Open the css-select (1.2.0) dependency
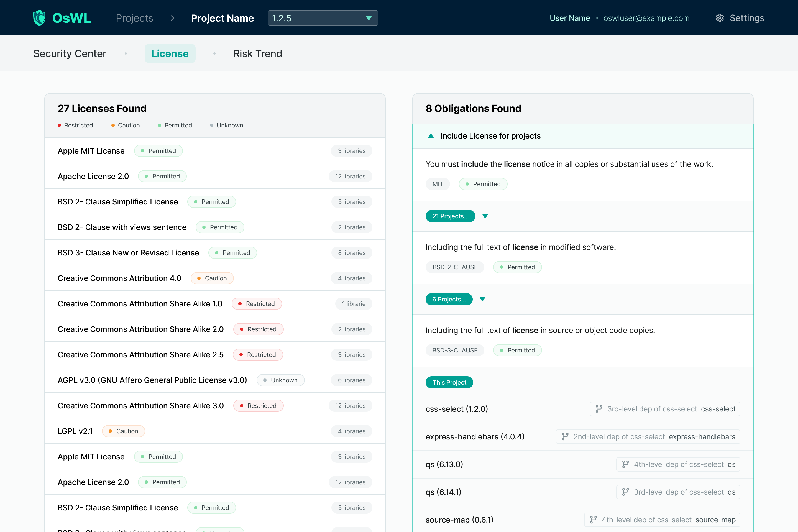 coord(583,409)
